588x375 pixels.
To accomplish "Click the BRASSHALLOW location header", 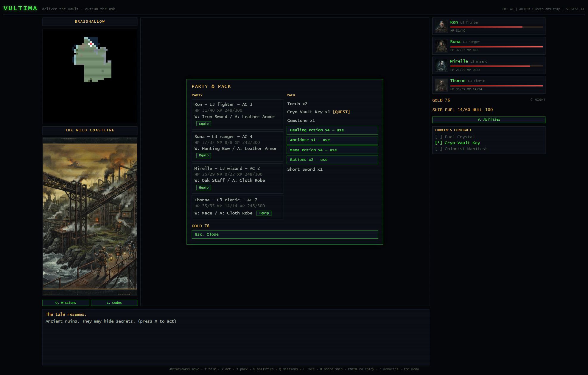I will 90,22.
